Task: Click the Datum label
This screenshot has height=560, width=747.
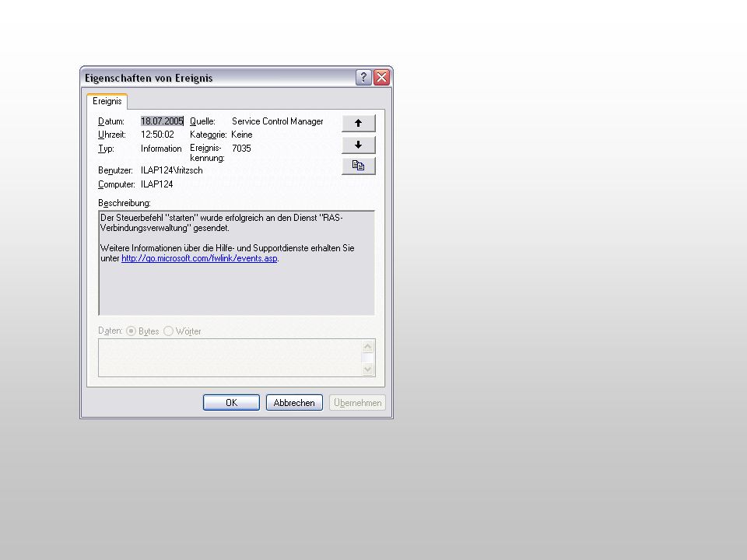Action: [x=111, y=121]
